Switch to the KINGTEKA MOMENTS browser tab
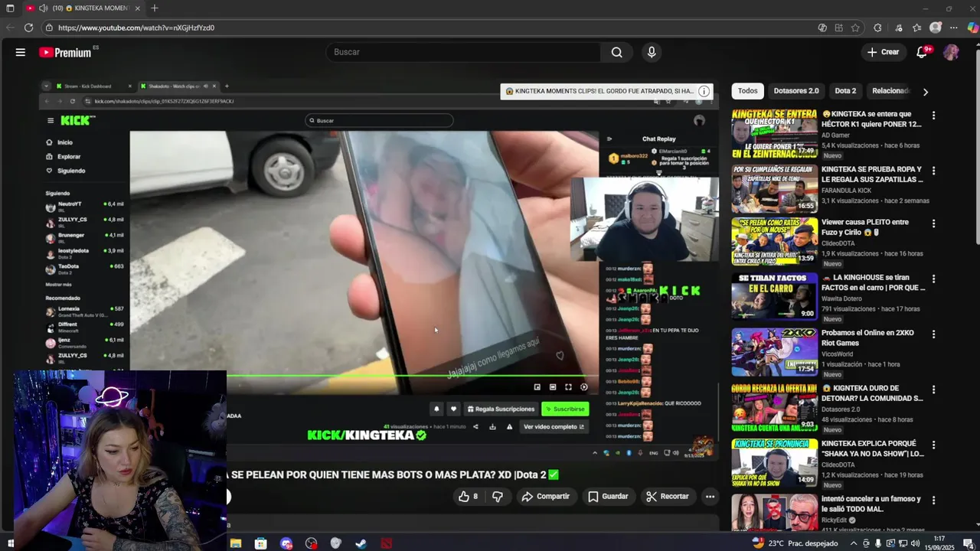 pyautogui.click(x=84, y=8)
